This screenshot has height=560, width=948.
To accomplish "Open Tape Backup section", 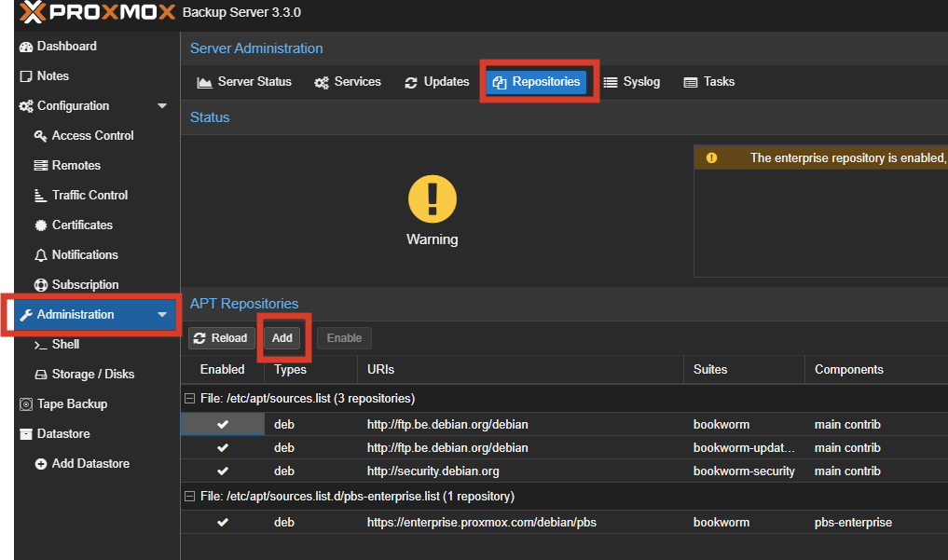I will 72,403.
